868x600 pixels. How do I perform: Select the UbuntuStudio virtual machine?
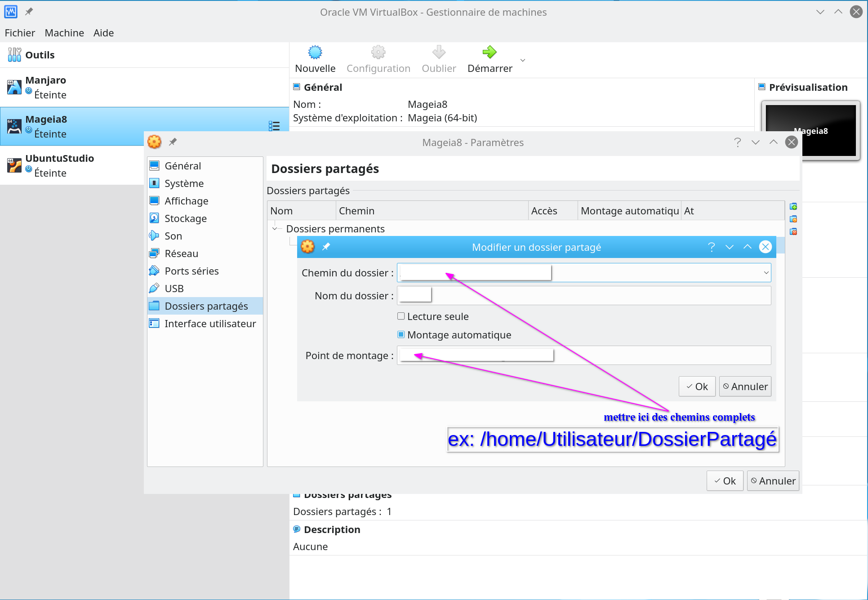click(x=72, y=165)
